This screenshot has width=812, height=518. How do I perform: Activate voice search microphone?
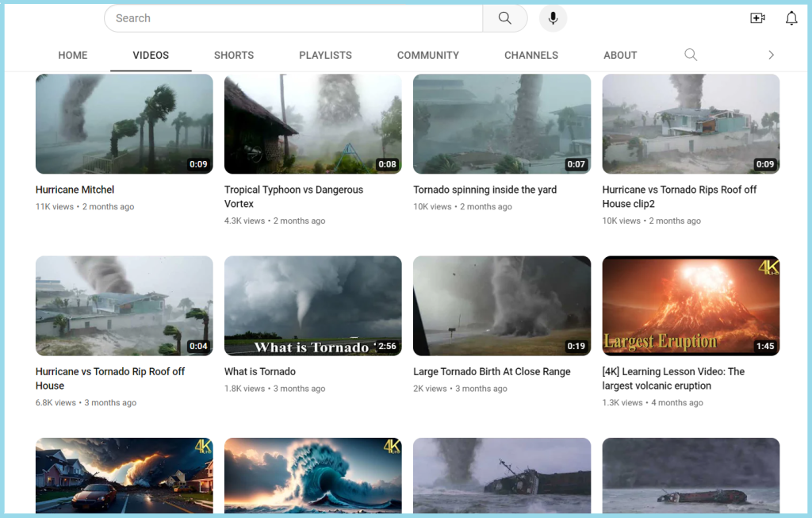(x=553, y=18)
